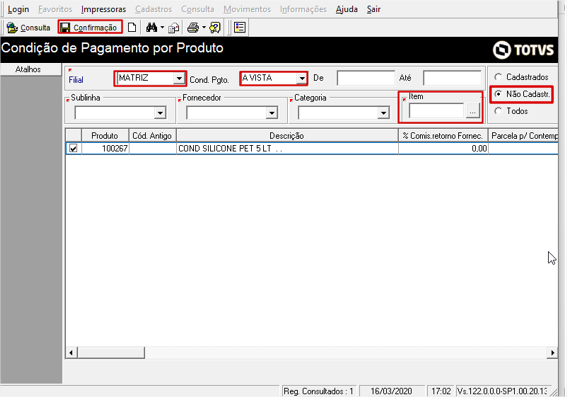Open the Movimentos menu

point(247,9)
